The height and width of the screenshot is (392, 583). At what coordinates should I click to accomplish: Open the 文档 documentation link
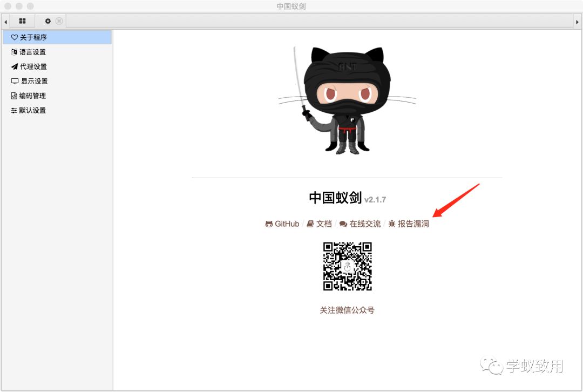(x=320, y=224)
